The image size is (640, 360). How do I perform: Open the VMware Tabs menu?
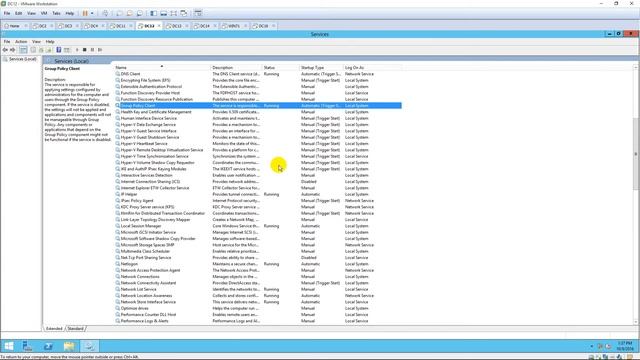pos(56,13)
